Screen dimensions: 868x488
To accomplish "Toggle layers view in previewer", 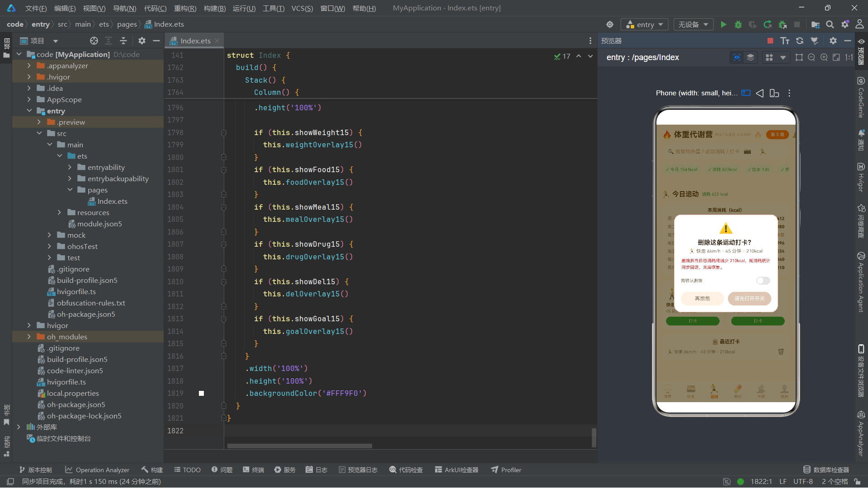I will coord(750,57).
